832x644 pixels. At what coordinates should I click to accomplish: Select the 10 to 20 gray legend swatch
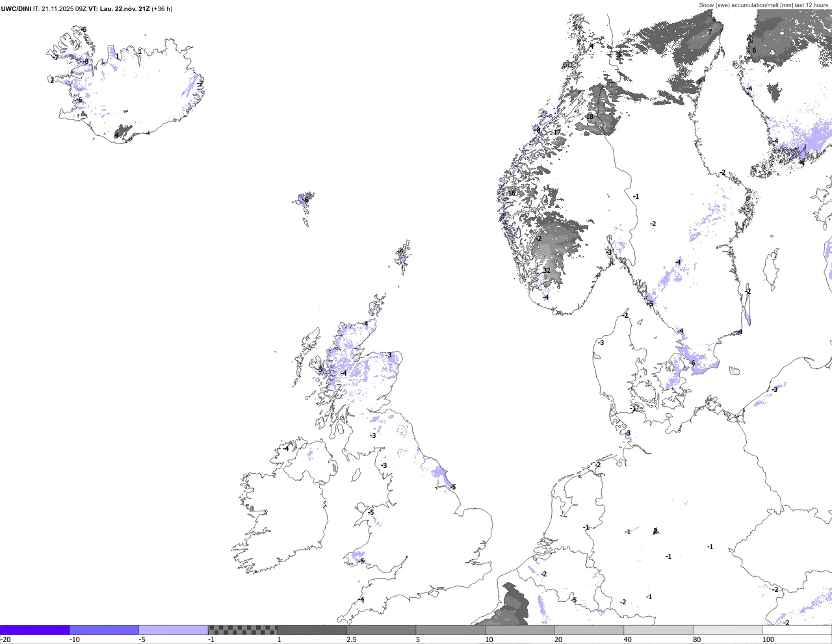pos(520,630)
